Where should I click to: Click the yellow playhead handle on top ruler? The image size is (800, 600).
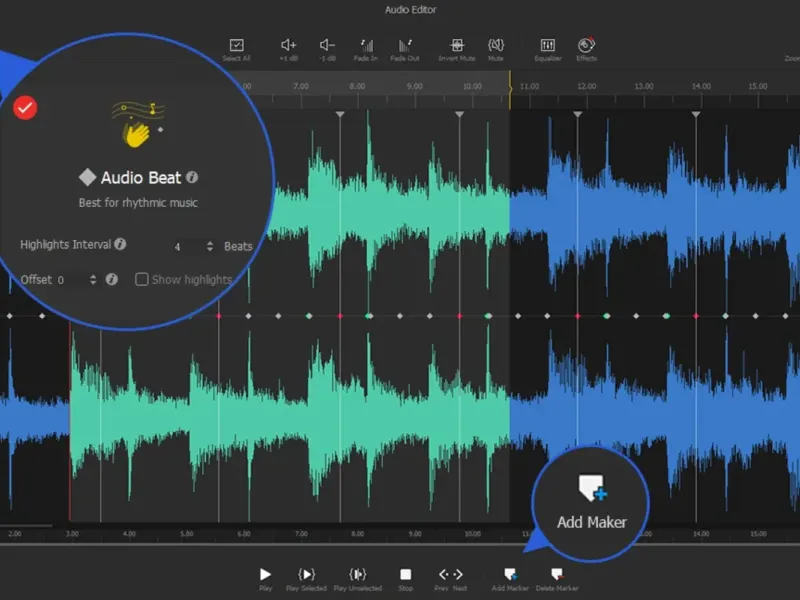tap(510, 88)
